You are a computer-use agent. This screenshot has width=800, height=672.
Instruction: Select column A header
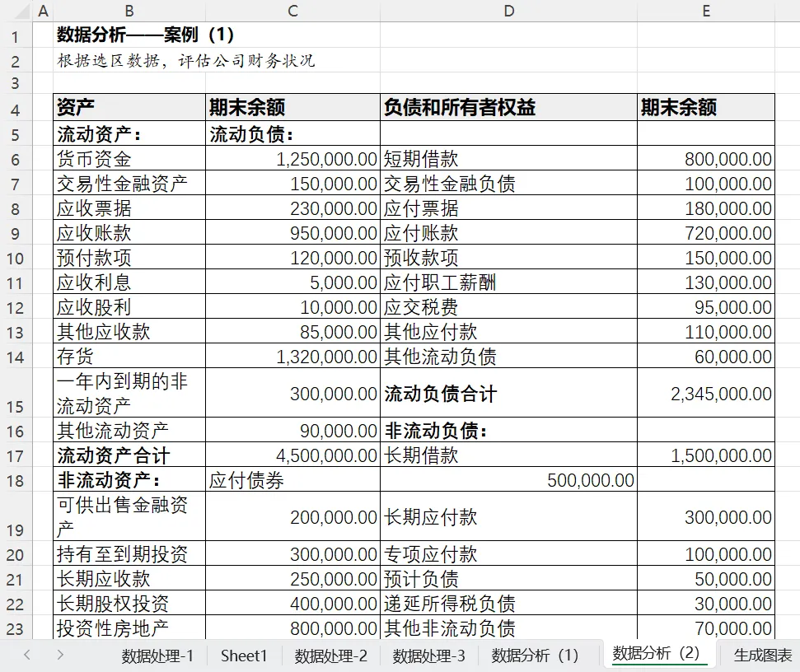[x=43, y=12]
